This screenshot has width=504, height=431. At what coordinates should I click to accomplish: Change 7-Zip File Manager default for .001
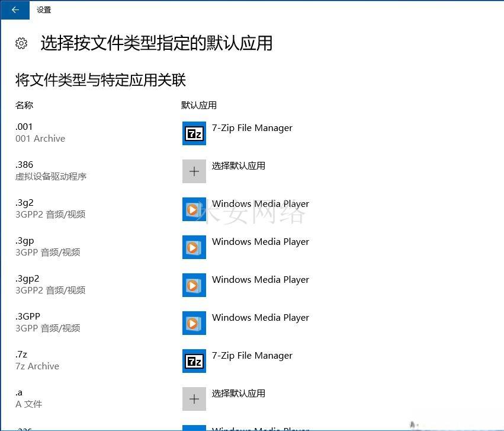[x=252, y=128]
